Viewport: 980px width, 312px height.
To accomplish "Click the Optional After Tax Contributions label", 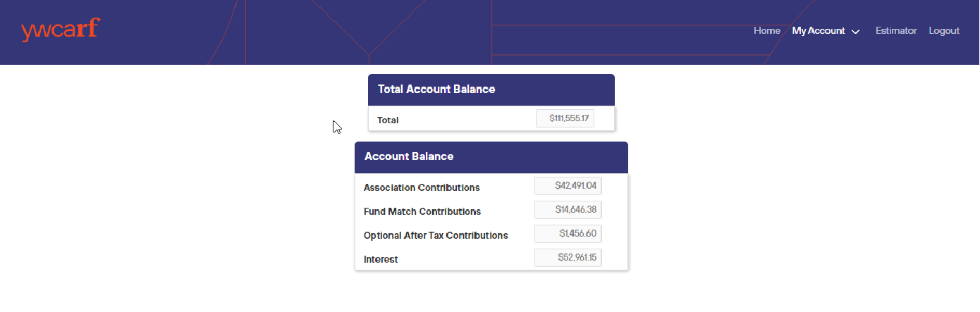I will [436, 235].
